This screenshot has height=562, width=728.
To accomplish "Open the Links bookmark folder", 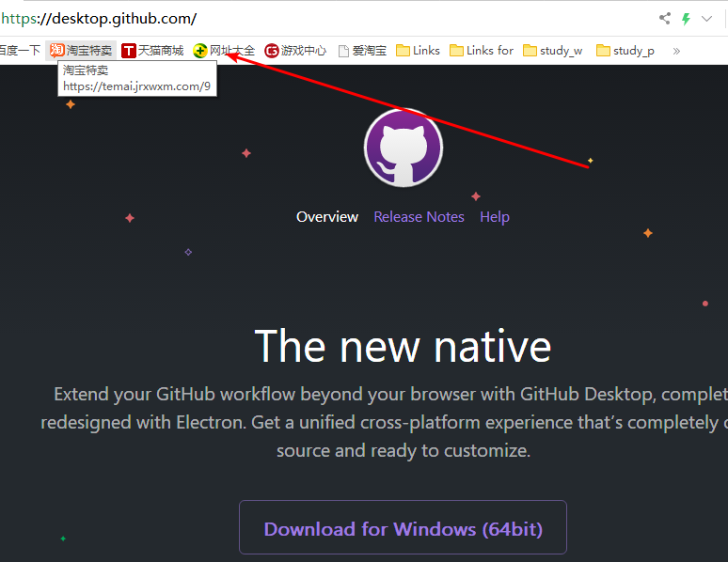I will 418,50.
